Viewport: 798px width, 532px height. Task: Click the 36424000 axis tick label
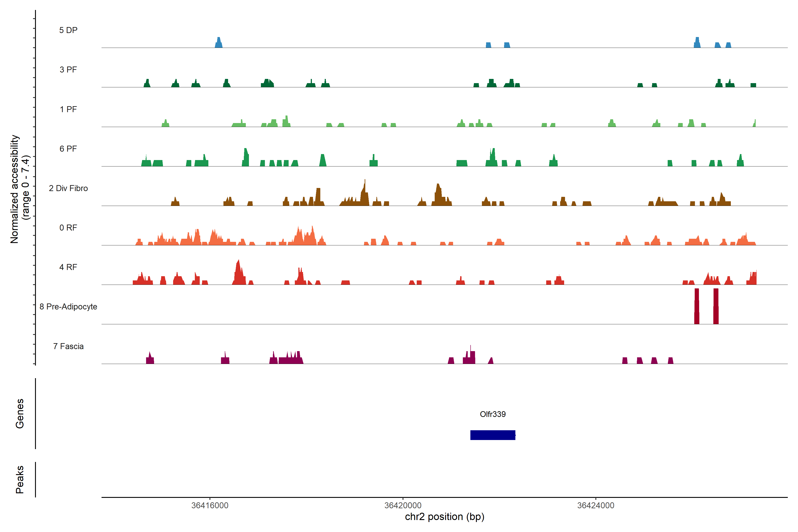tap(595, 505)
